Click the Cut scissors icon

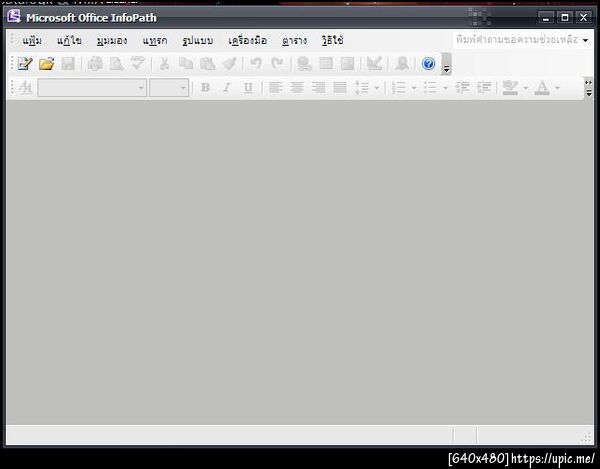tap(165, 64)
